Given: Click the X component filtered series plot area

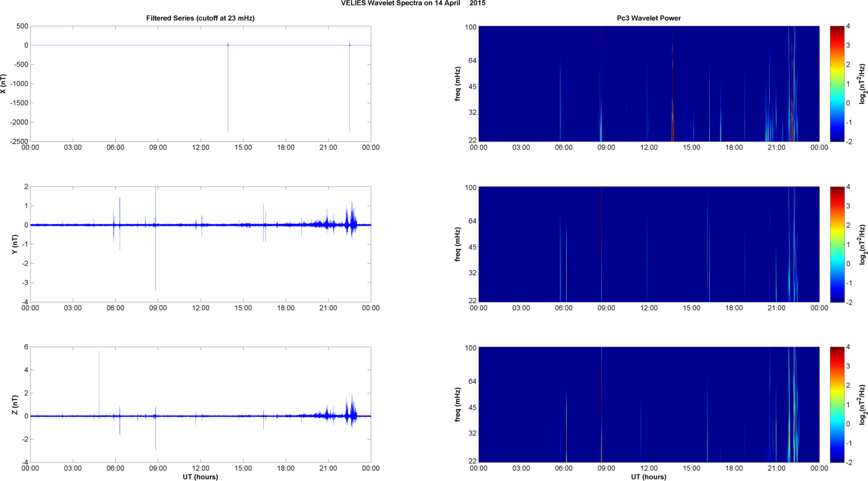Looking at the screenshot, I should (201, 84).
